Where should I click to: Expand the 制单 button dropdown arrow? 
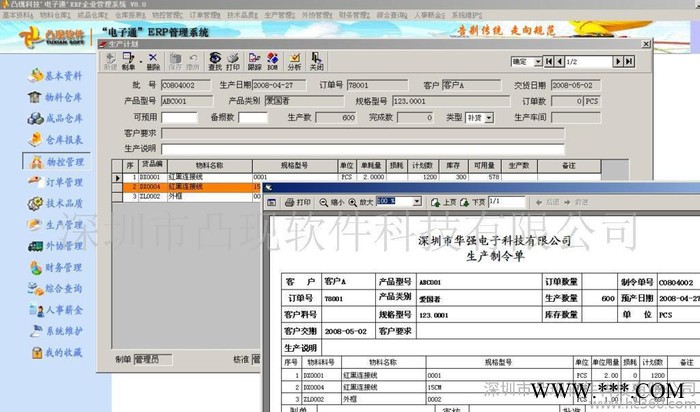[141, 62]
